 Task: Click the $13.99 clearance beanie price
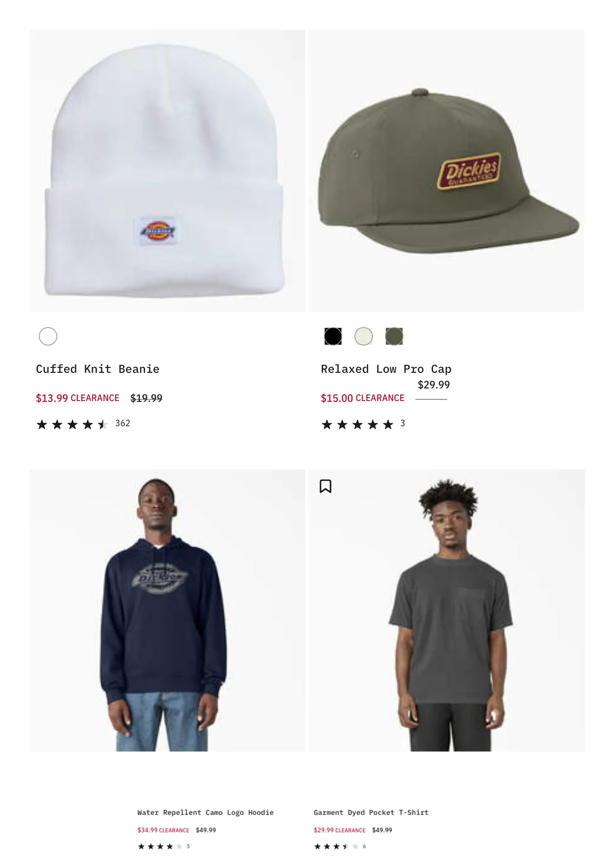pyautogui.click(x=78, y=398)
